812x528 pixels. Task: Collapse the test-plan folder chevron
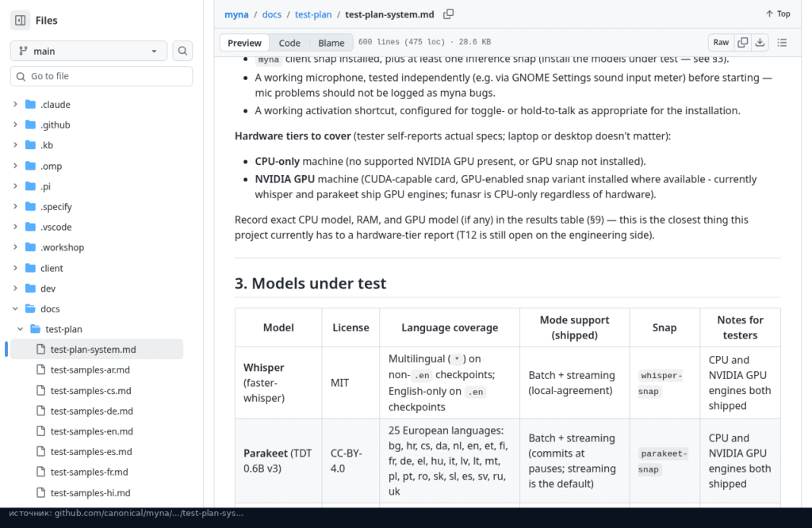21,329
